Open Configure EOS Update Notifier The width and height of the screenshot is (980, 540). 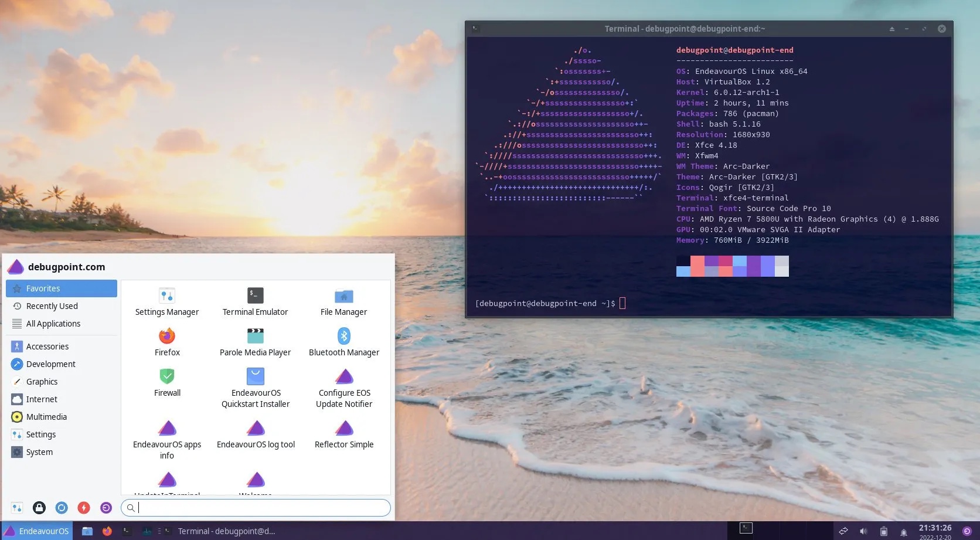344,387
